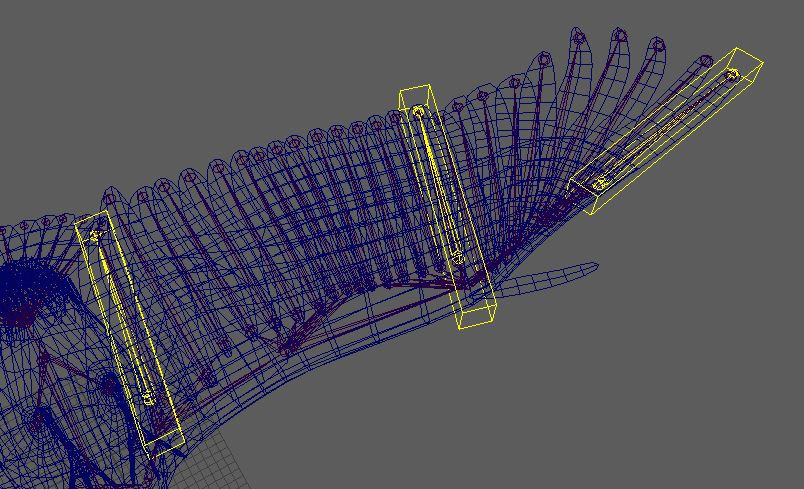This screenshot has height=489, width=804.
Task: Select the middle yellow feather bounding box
Action: pos(448,207)
